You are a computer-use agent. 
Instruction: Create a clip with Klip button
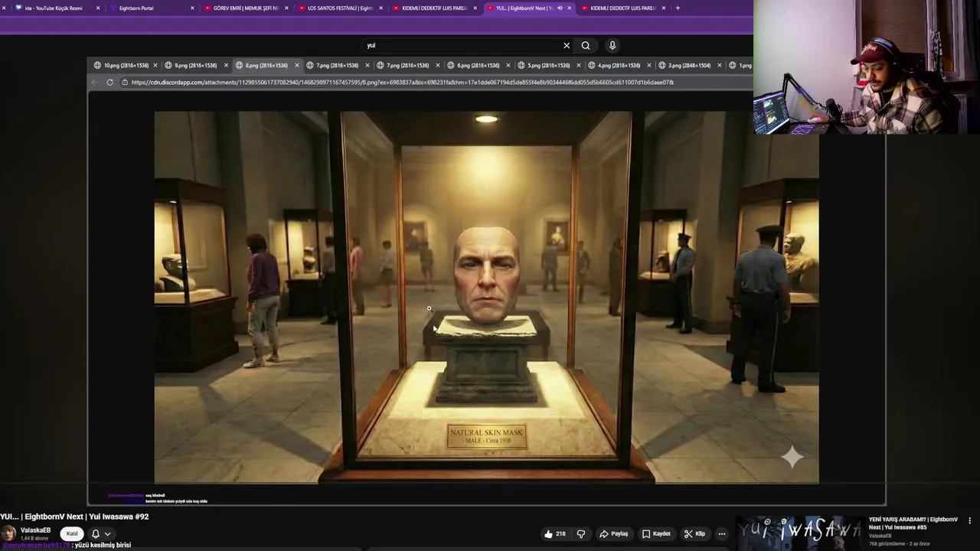tap(694, 533)
